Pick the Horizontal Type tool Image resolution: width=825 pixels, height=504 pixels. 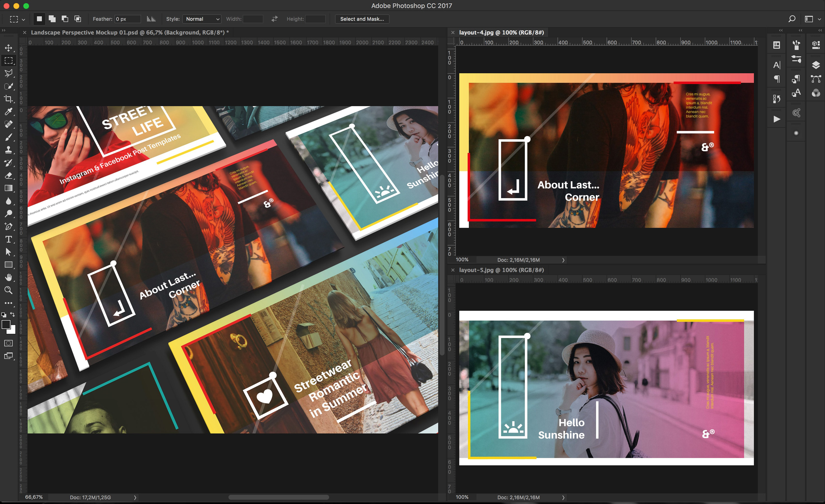pos(8,239)
